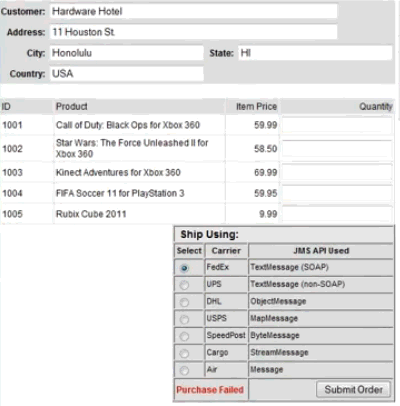400x406 pixels.
Task: Select the FedEx carrier radio button
Action: click(184, 268)
